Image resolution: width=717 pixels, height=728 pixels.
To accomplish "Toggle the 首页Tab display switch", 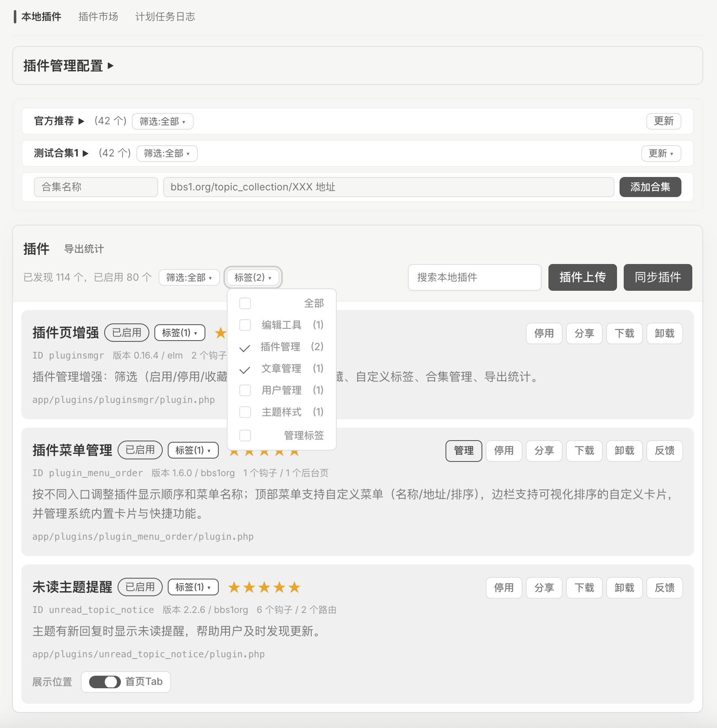I will click(105, 682).
